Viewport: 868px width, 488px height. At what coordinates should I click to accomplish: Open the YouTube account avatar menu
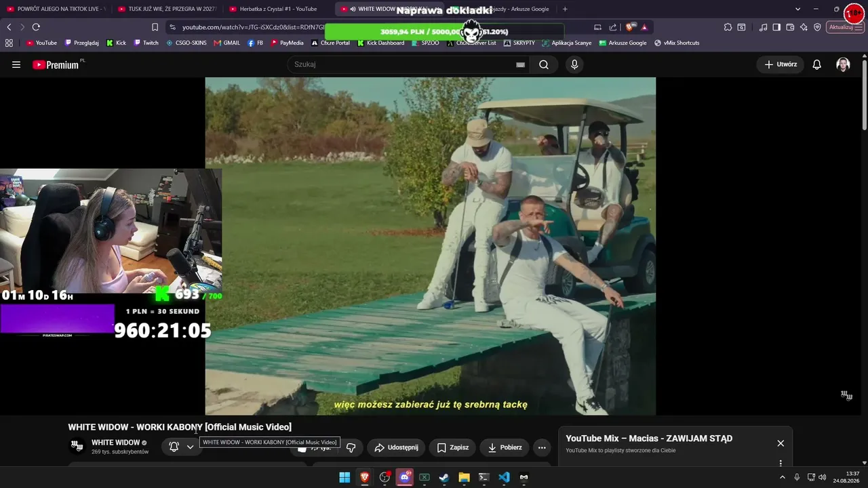pos(843,64)
